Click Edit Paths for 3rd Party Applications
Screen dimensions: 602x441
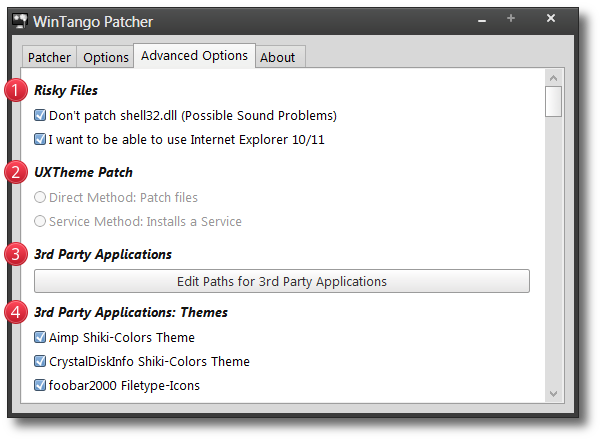tap(282, 281)
